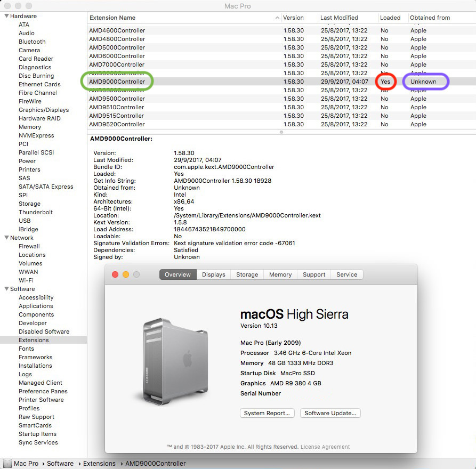Minimize the About This Mac window

click(126, 274)
